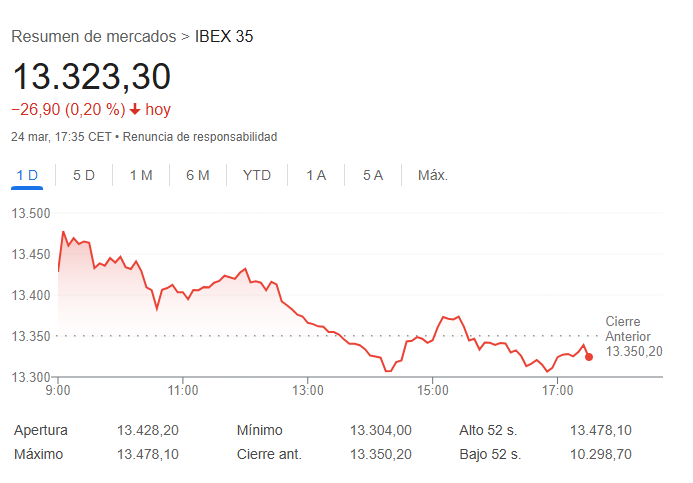Select the 1 D time range tab
This screenshot has height=483, width=693.
[x=27, y=175]
